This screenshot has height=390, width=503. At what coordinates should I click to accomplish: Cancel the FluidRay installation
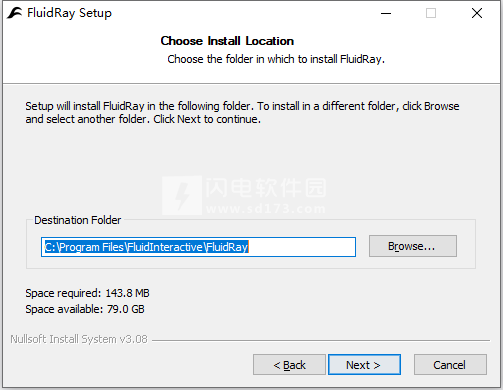pyautogui.click(x=450, y=365)
